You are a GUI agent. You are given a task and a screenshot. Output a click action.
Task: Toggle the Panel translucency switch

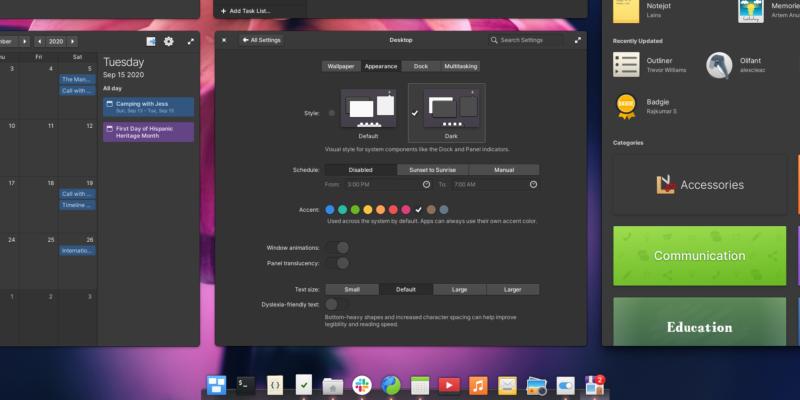pos(337,263)
